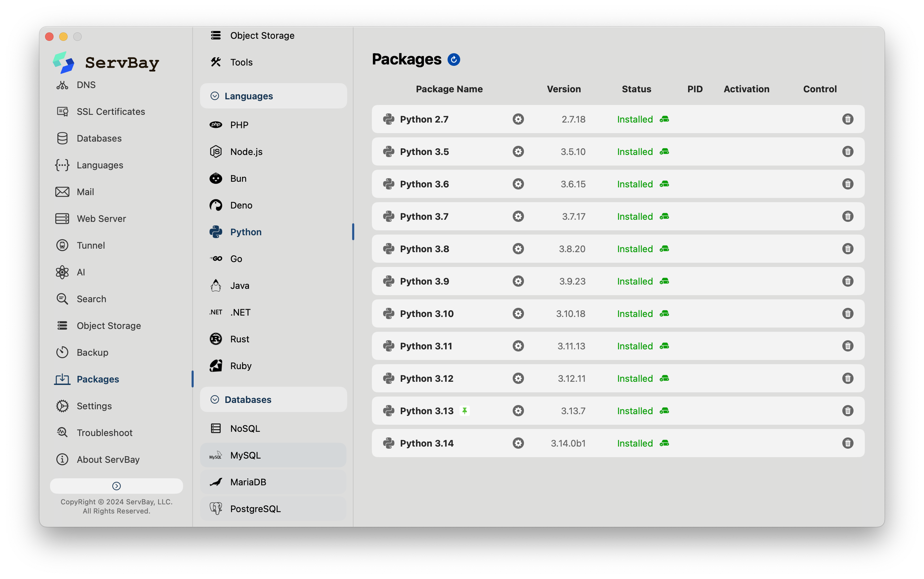Open the Settings menu item

pyautogui.click(x=94, y=406)
